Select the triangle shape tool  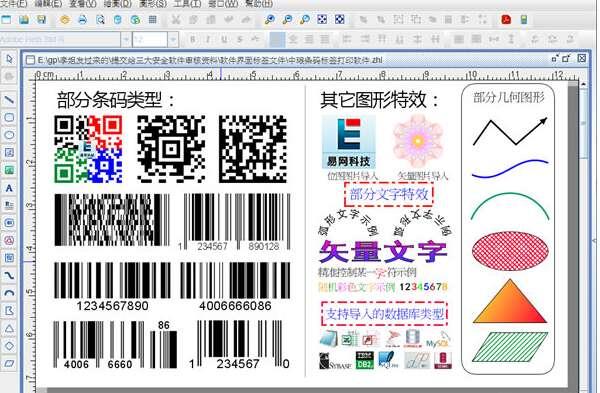[x=9, y=328]
